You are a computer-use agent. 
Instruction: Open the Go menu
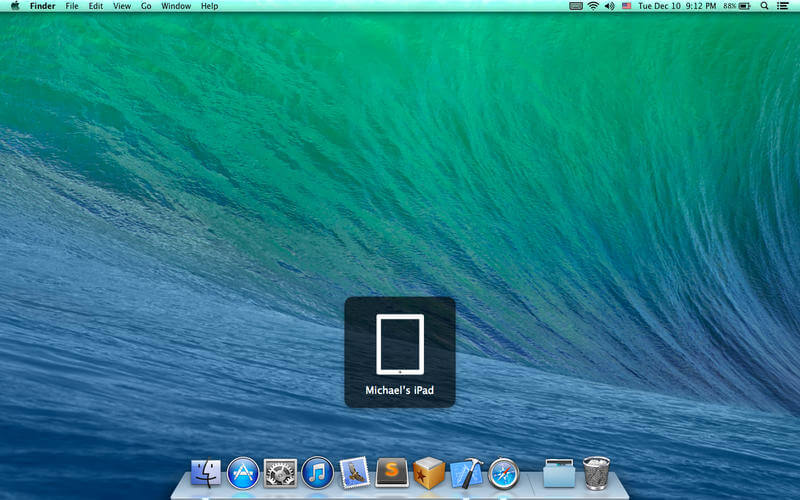pos(146,6)
